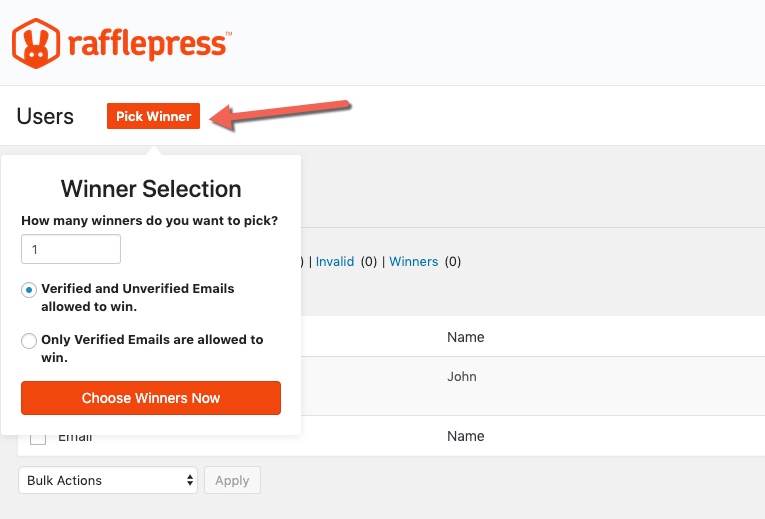Click Choose Winners Now button
The width and height of the screenshot is (765, 519).
coord(151,398)
